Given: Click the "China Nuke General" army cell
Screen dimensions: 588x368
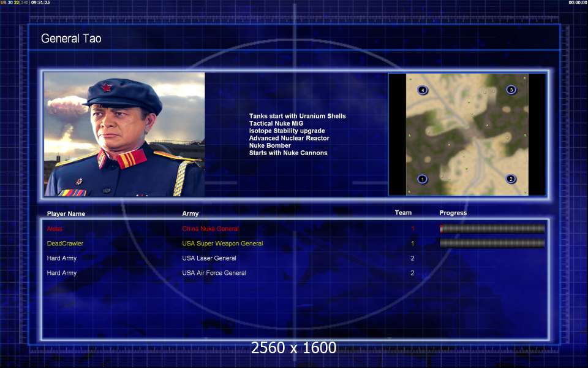Looking at the screenshot, I should (x=210, y=229).
